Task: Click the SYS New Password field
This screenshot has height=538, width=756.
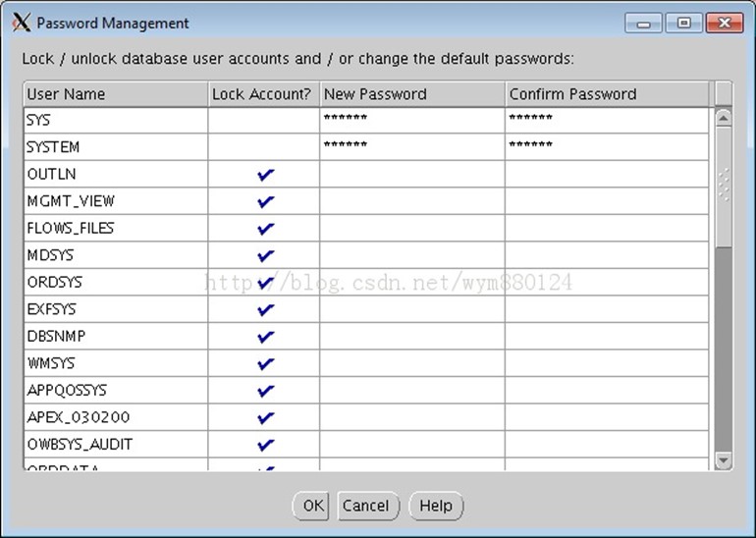Action: tap(412, 120)
